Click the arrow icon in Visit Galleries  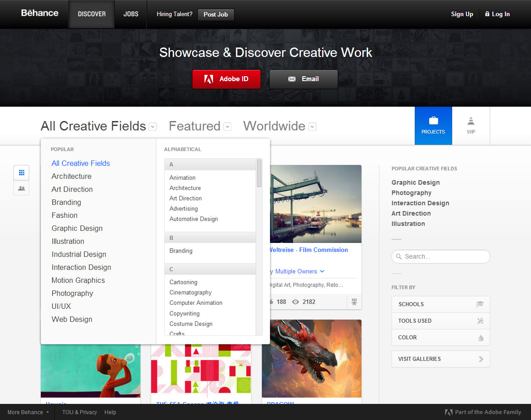(x=481, y=359)
